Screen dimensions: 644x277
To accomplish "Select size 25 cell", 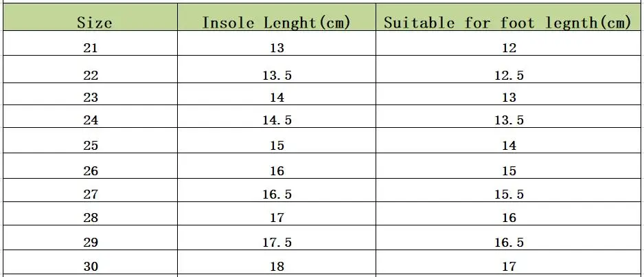I will tap(91, 146).
